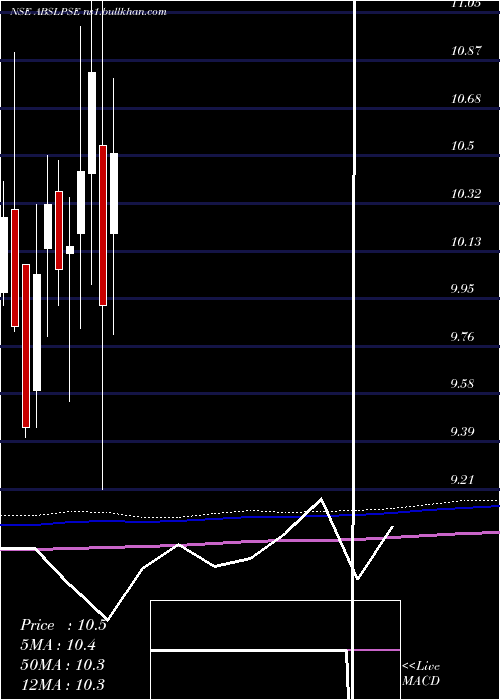
Task: Click the Price : 10.5 readout
Action: [x=63, y=625]
